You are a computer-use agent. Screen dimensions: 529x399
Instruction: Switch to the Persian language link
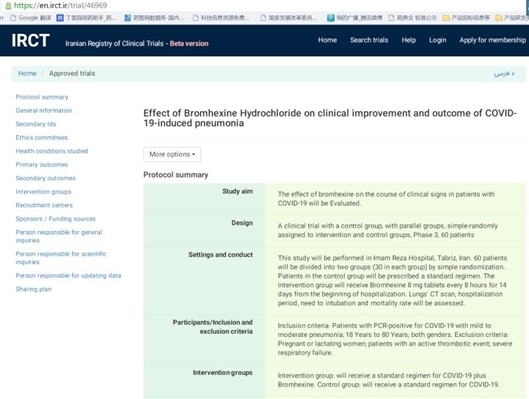504,74
